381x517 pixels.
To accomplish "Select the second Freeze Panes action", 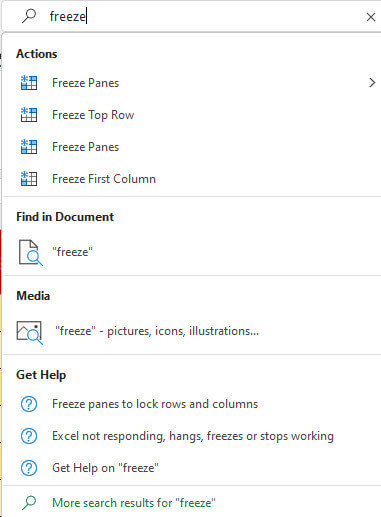I will click(190, 147).
